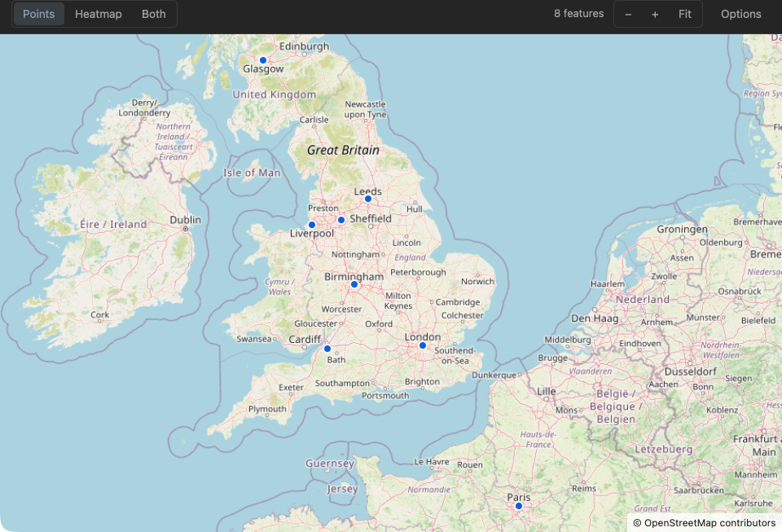Click the 'Hull' city label
Image resolution: width=782 pixels, height=532 pixels.
click(415, 209)
